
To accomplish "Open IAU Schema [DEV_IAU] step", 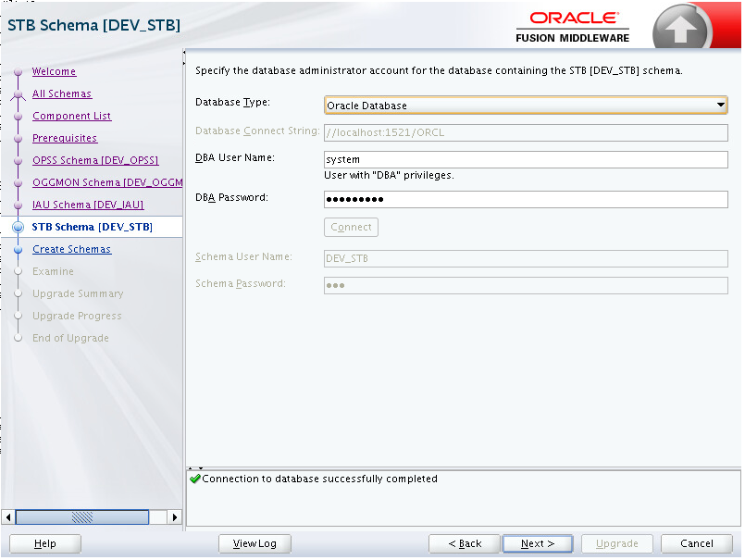I will click(88, 205).
